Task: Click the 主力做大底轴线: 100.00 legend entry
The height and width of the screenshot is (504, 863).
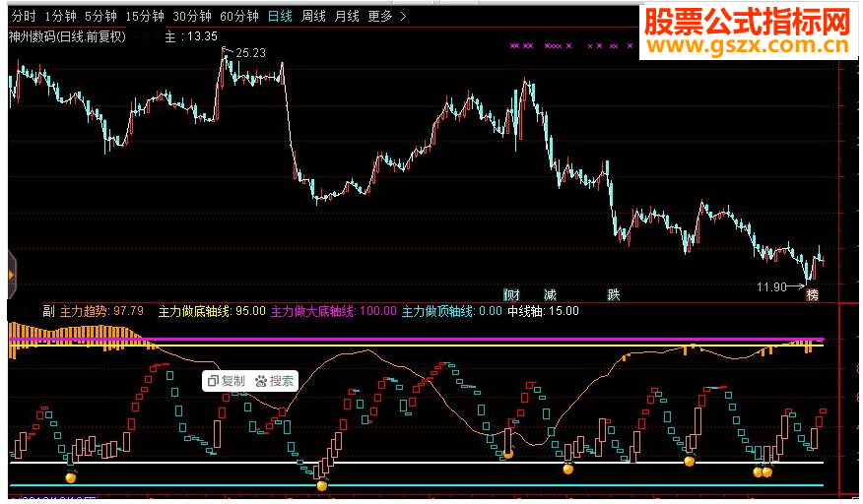Action: coord(334,311)
